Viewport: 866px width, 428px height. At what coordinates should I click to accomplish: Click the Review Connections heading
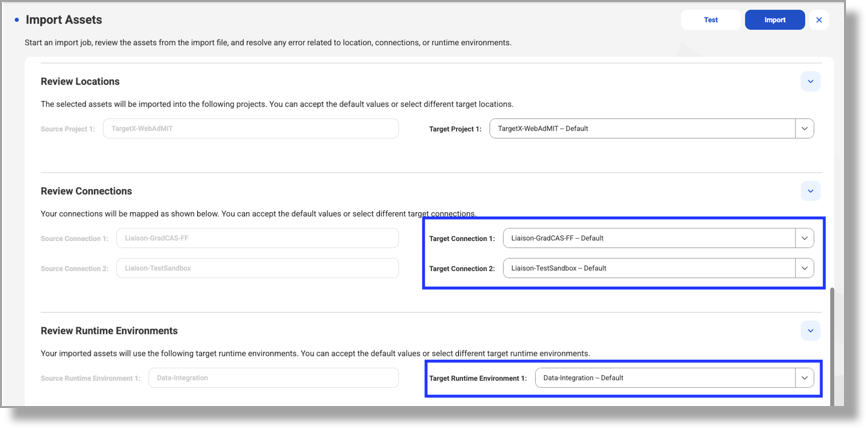pos(86,191)
